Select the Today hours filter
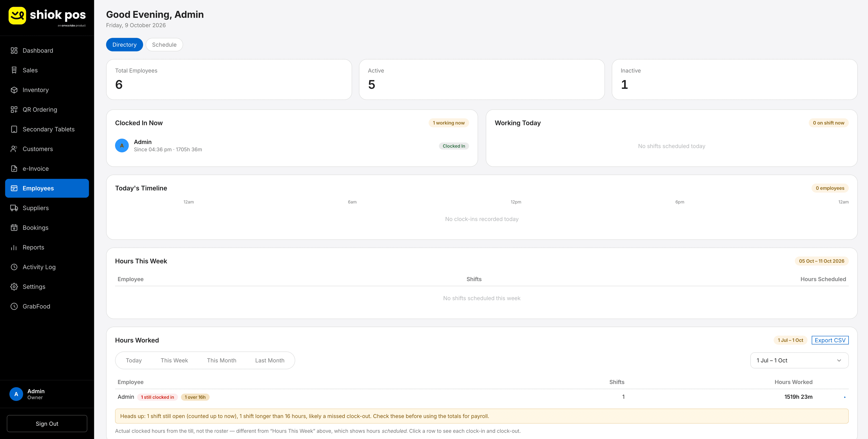Viewport: 868px width, 439px height. point(134,361)
